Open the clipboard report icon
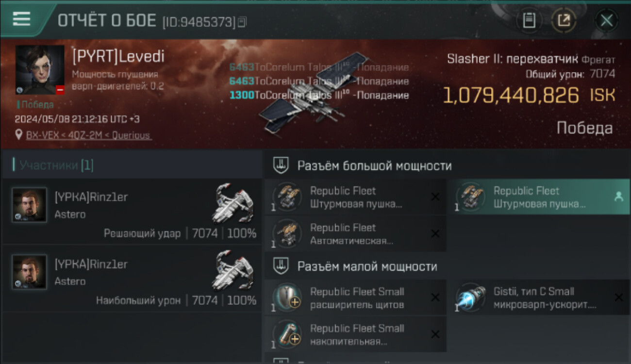 (x=529, y=20)
